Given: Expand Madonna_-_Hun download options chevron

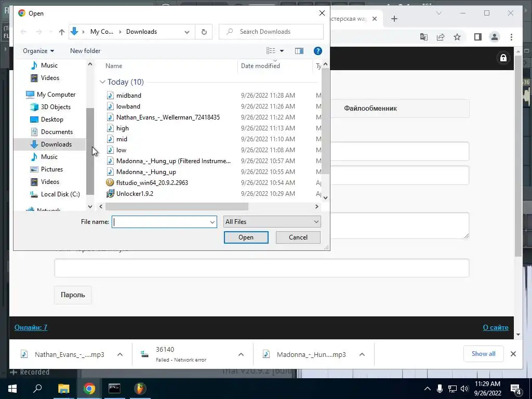Looking at the screenshot, I should [x=362, y=354].
